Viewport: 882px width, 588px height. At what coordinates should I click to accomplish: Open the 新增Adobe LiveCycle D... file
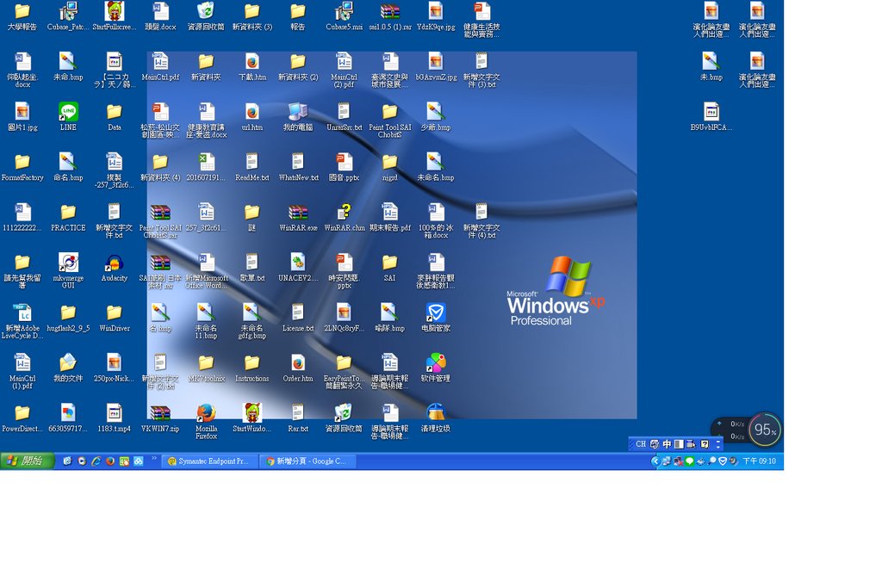(22, 321)
